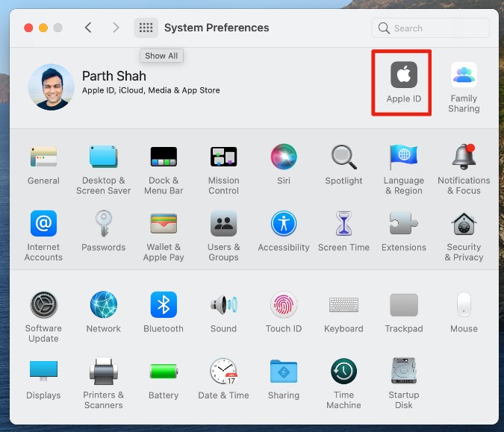Open Mission Control preferences

tap(223, 157)
